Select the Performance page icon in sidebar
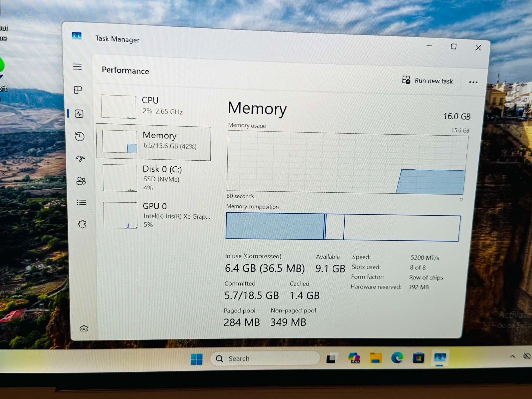This screenshot has height=399, width=532. [x=79, y=114]
